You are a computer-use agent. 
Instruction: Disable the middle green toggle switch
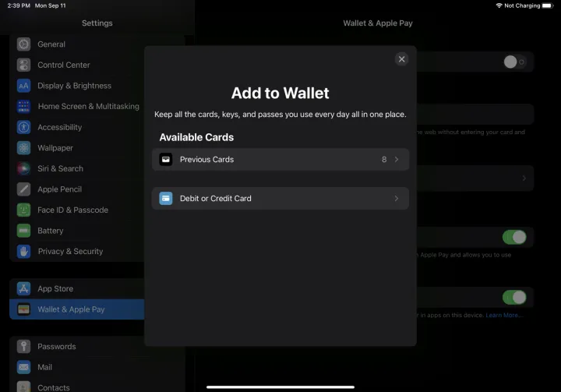click(x=514, y=237)
